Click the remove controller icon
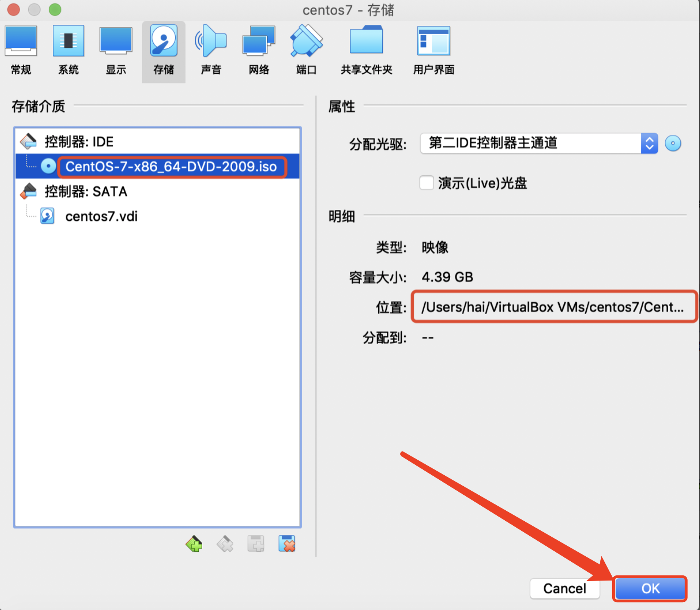The width and height of the screenshot is (700, 610). pos(225,544)
